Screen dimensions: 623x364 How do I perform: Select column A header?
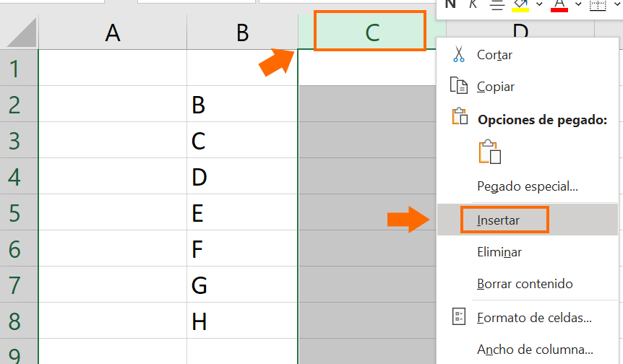113,32
